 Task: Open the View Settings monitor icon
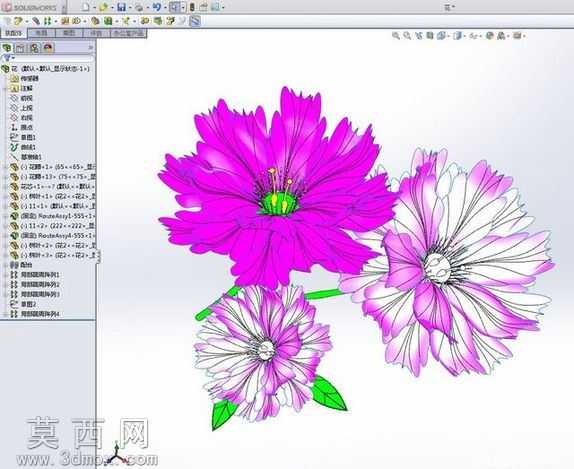pyautogui.click(x=517, y=36)
